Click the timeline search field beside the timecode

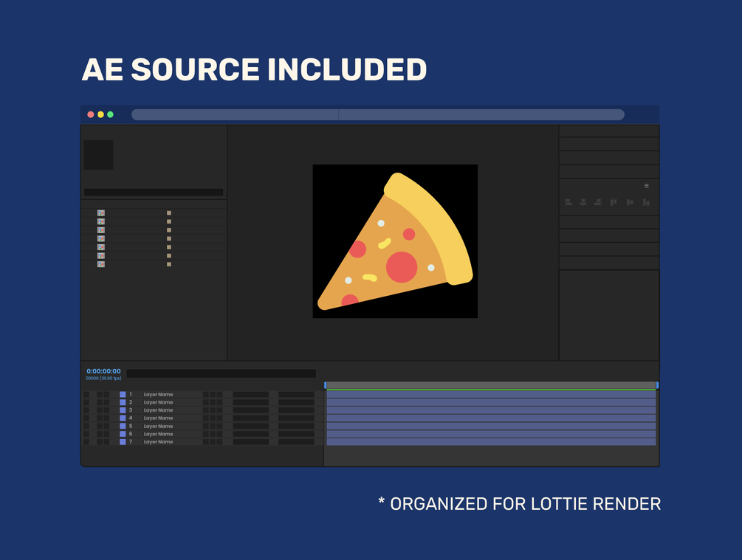pos(221,373)
